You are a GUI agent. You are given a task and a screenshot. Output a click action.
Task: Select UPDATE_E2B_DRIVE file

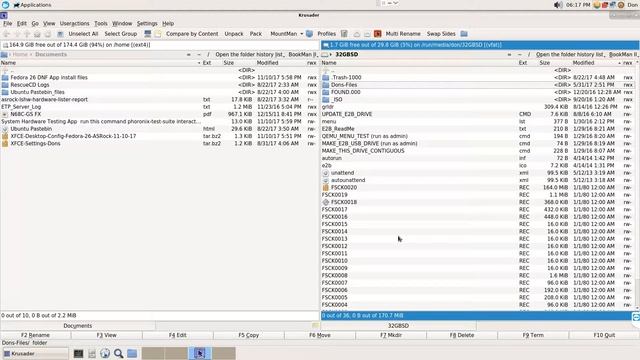478,114
